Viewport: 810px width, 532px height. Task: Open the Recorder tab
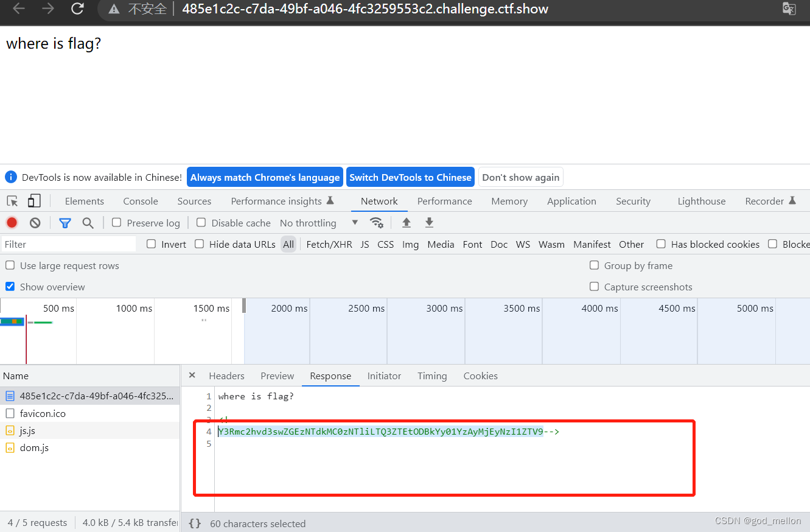coord(770,201)
